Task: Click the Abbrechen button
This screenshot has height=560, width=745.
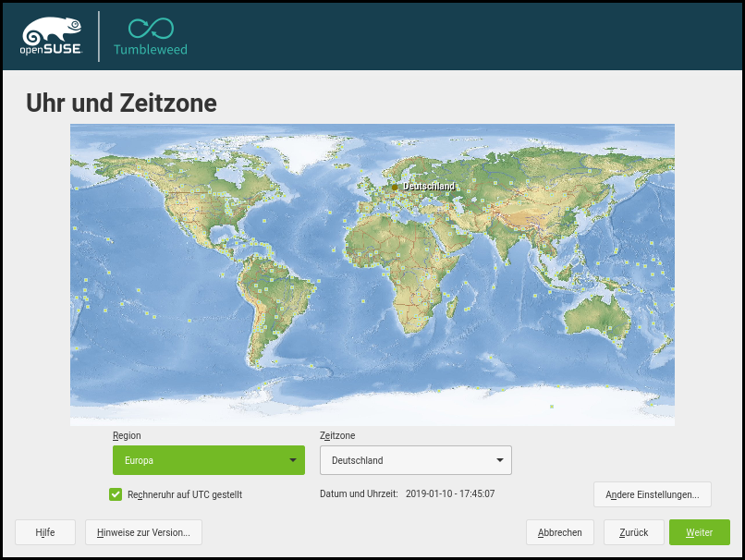Action: [x=559, y=532]
